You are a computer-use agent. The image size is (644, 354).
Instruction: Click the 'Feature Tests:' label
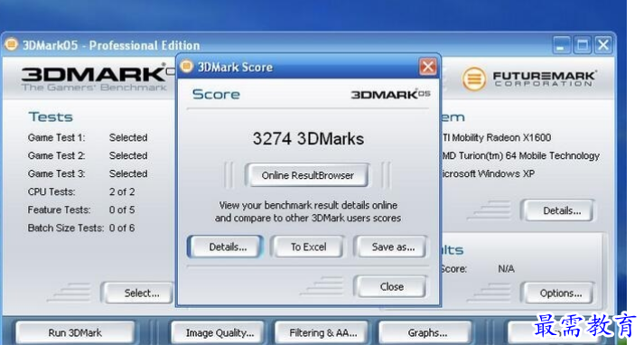[59, 210]
